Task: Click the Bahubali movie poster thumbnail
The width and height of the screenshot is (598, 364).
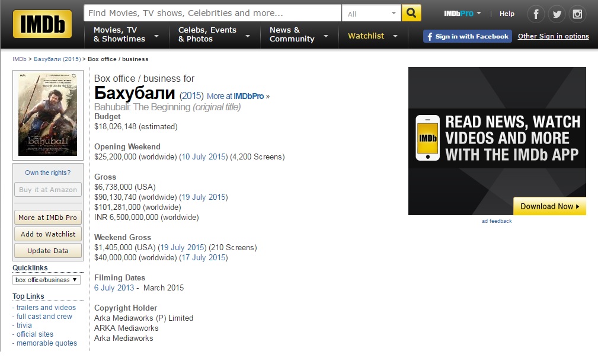Action: [48, 115]
